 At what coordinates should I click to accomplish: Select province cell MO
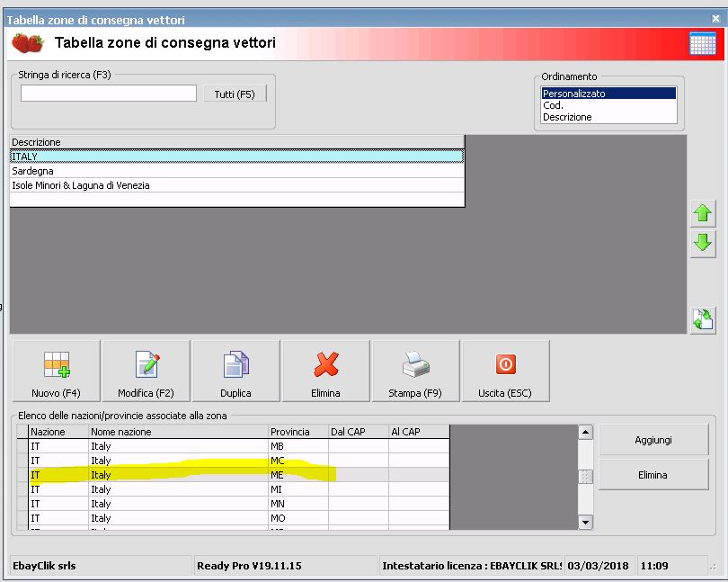point(298,518)
